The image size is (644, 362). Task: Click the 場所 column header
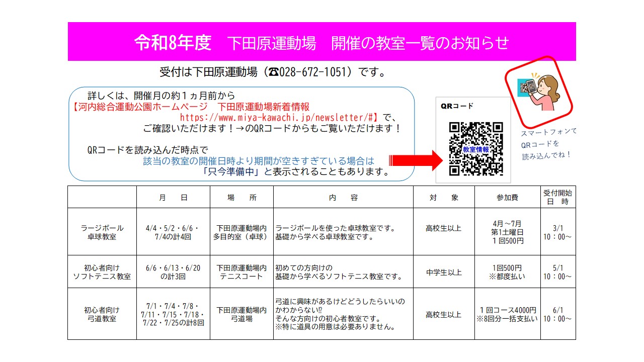coord(242,198)
